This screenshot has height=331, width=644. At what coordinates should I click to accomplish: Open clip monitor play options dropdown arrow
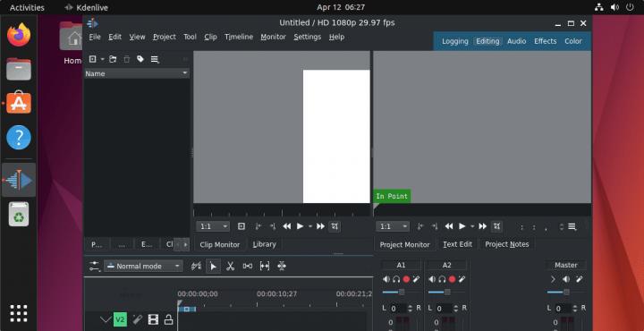[310, 226]
